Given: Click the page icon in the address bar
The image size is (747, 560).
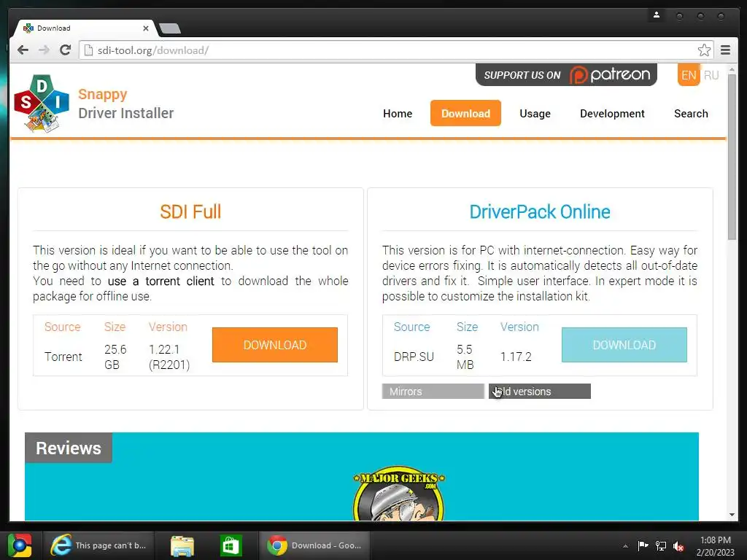Looking at the screenshot, I should click(88, 50).
